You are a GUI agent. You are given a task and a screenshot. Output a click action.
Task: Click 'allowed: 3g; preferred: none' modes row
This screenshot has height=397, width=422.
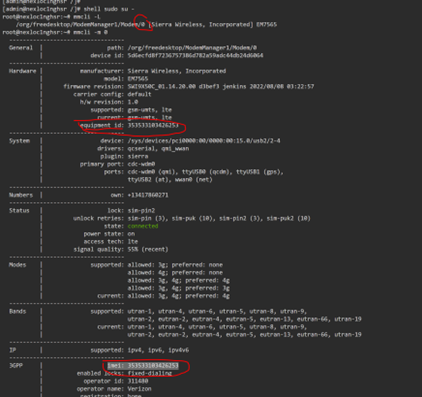pos(175,265)
